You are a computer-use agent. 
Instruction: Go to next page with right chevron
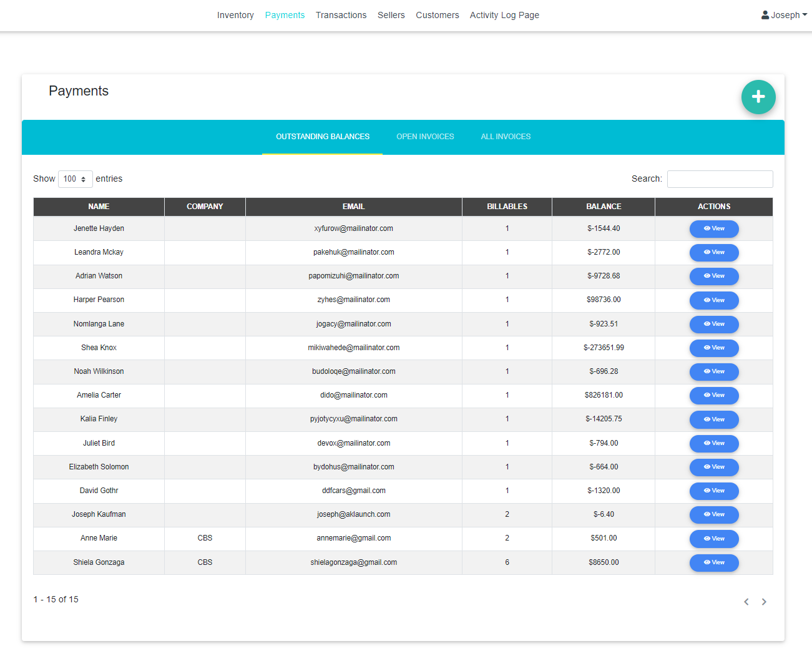pos(763,602)
